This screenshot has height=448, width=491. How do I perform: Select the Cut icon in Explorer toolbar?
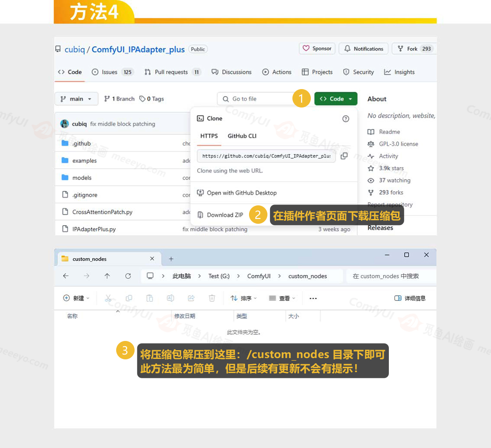click(108, 298)
